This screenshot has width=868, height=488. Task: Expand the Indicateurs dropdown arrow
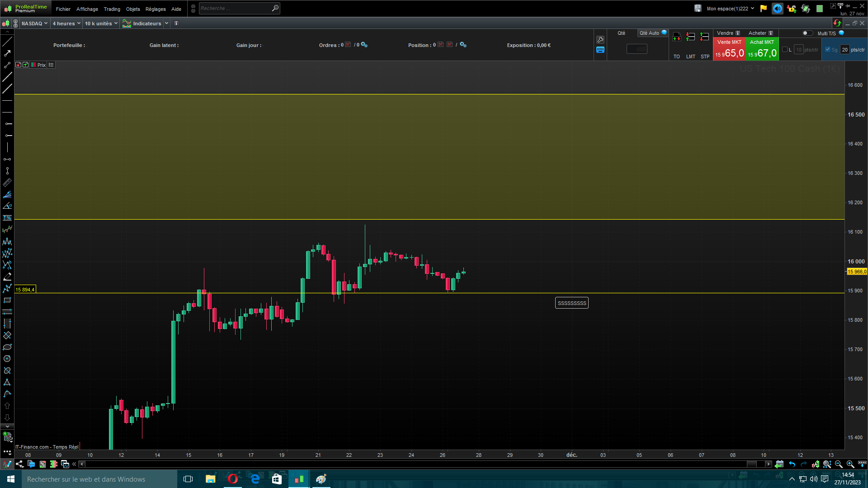click(x=166, y=23)
